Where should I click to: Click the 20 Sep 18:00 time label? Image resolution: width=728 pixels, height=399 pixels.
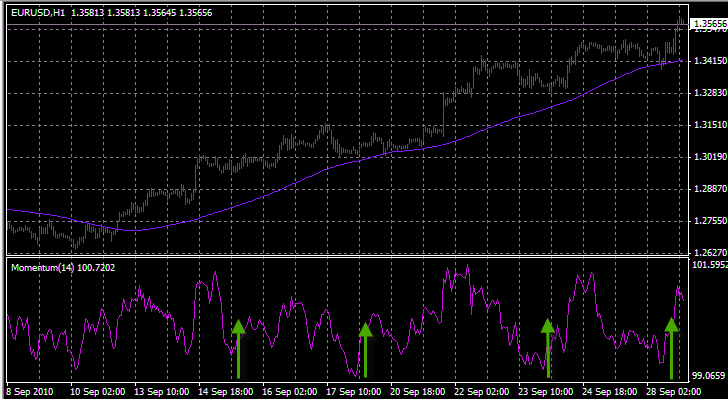pos(418,391)
